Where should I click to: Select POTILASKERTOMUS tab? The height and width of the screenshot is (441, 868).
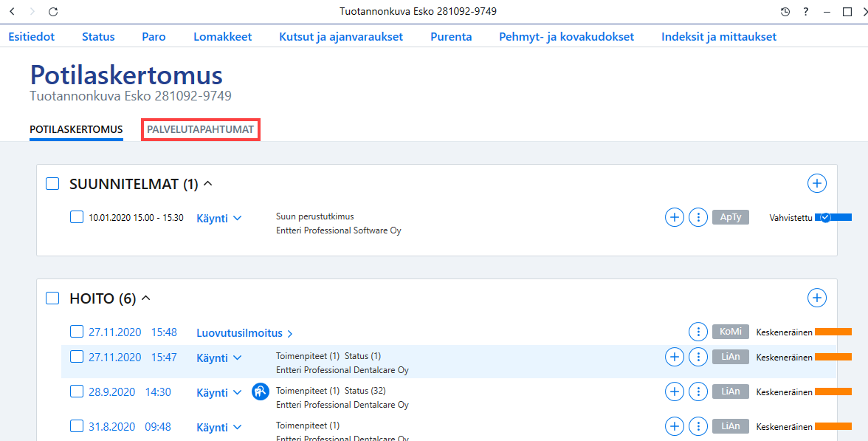[77, 129]
